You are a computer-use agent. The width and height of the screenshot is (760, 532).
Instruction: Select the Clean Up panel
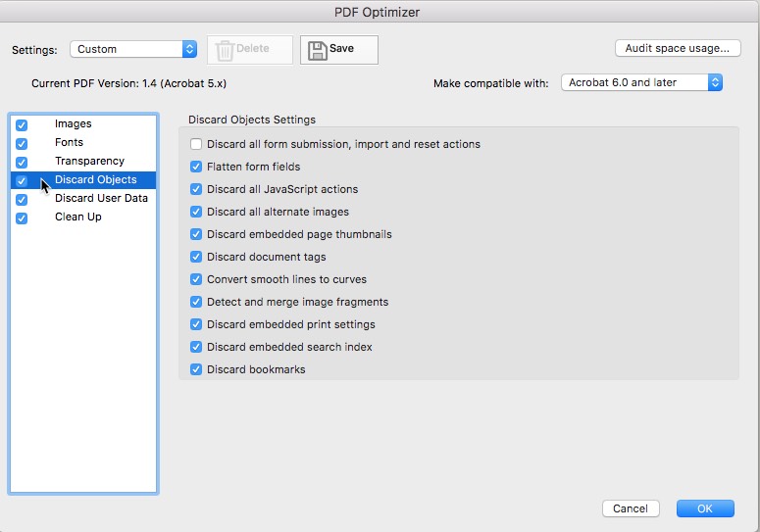pos(78,217)
